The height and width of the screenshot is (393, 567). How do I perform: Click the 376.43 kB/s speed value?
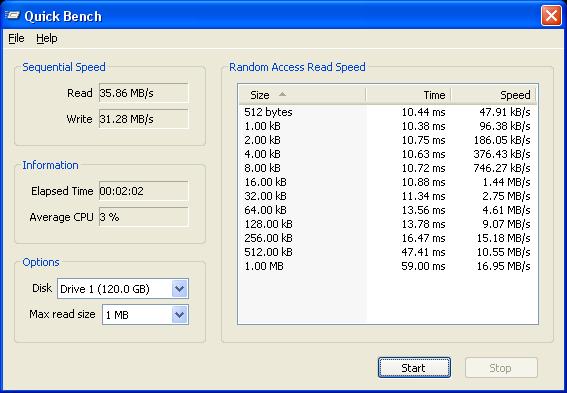[x=502, y=154]
